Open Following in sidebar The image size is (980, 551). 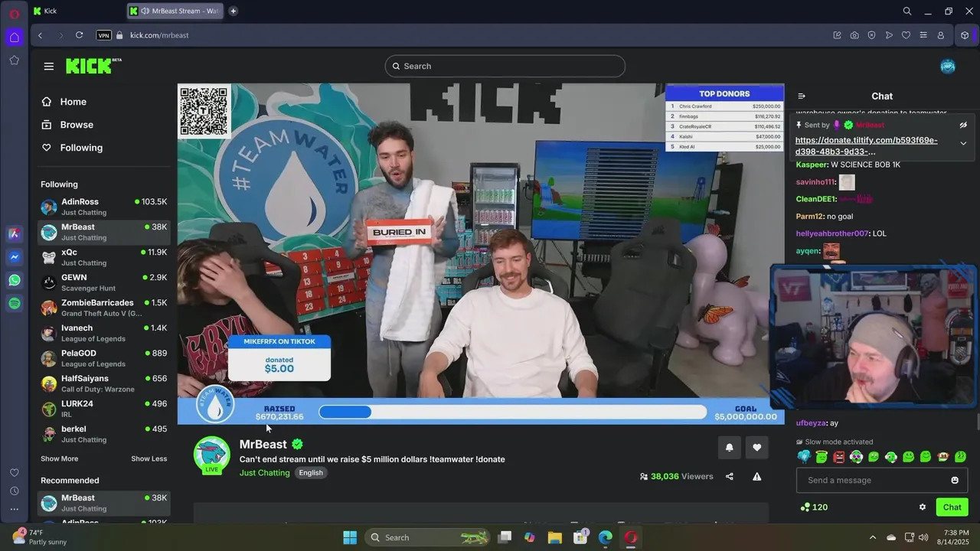click(x=72, y=148)
